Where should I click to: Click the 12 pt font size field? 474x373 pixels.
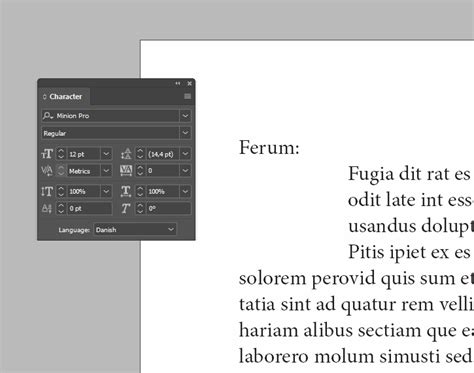[83, 154]
